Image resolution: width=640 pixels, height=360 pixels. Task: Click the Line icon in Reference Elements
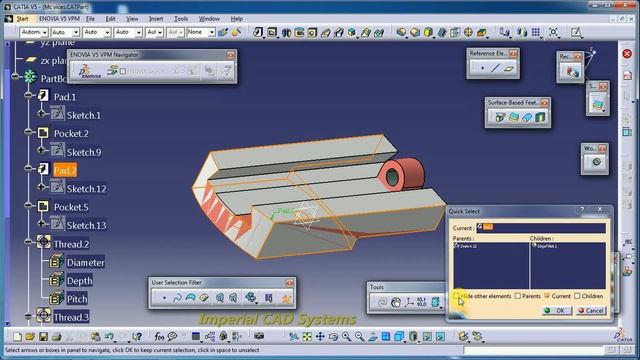pyautogui.click(x=495, y=68)
